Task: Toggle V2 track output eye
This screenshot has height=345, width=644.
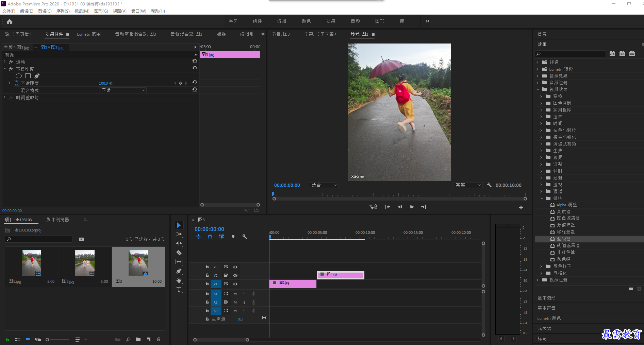Action: [x=235, y=275]
